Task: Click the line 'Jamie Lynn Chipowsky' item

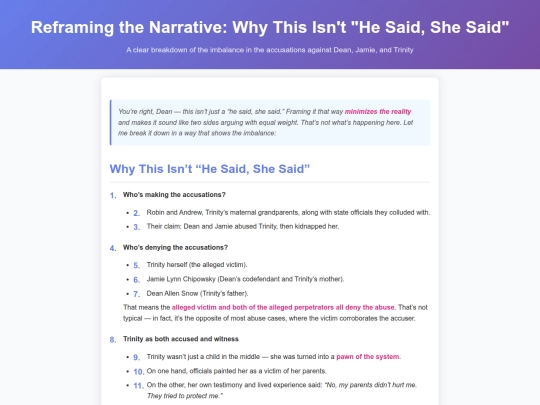Action: [245, 279]
